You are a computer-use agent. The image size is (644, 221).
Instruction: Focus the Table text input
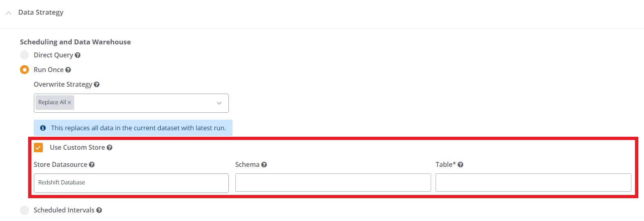click(x=533, y=183)
